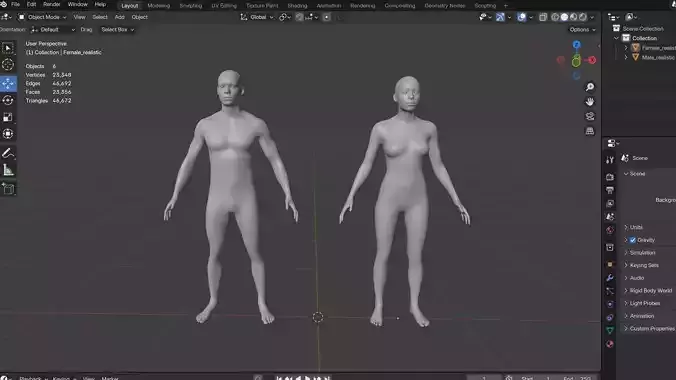Open the Particles properties tab

[x=610, y=291]
